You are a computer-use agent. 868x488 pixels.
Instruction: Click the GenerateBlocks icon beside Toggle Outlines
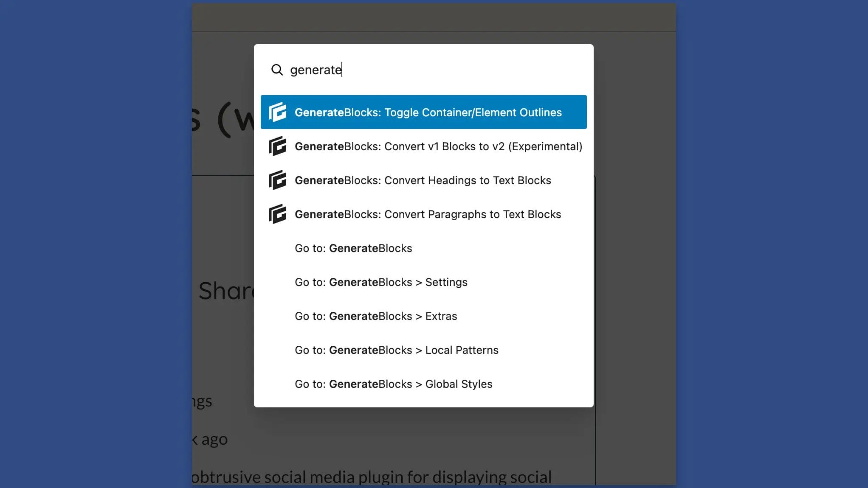(278, 112)
